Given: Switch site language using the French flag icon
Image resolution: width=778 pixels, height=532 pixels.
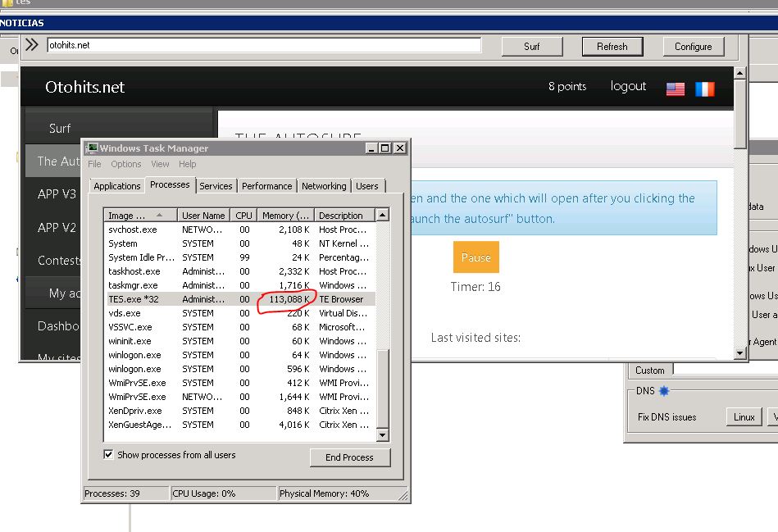Looking at the screenshot, I should click(703, 87).
